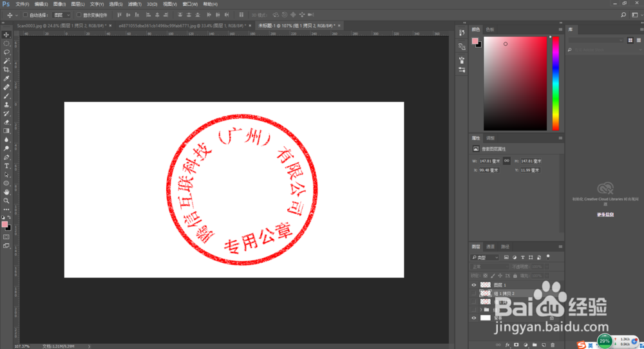Hide the 图层 1 layer eye icon
644x349 pixels.
473,285
